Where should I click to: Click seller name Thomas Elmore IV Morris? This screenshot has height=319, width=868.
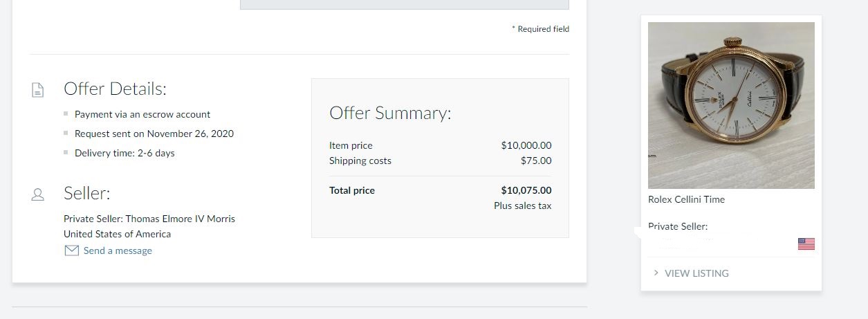tap(180, 219)
